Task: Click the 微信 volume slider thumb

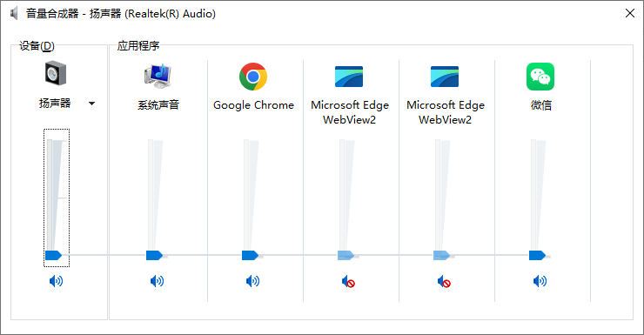Action: click(x=537, y=255)
